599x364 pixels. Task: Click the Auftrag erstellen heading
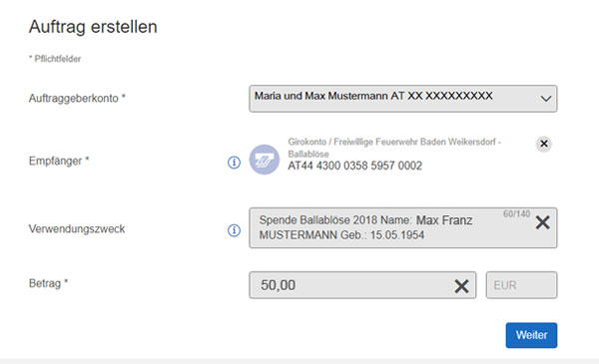coord(93,27)
